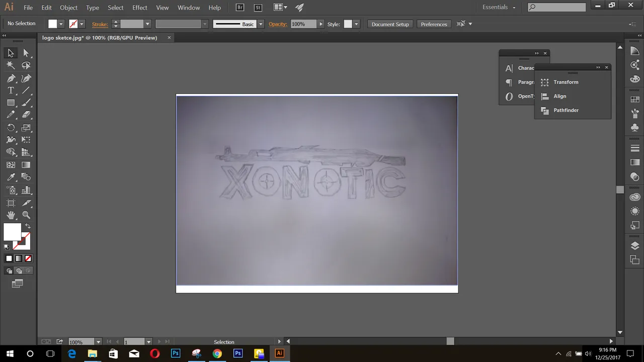Select the Hand tool
This screenshot has height=362, width=644.
pos(11,215)
